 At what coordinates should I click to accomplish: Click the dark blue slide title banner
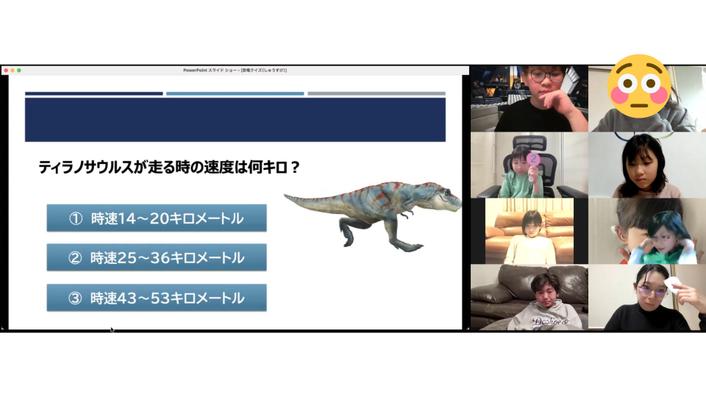pos(235,120)
